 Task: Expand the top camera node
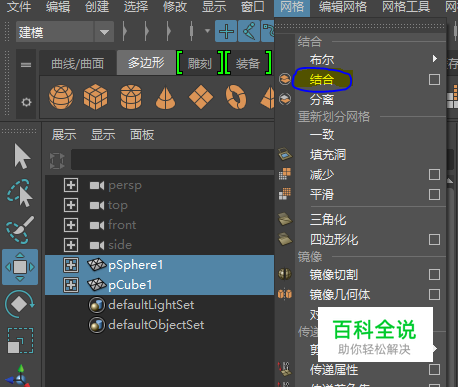[x=71, y=205]
